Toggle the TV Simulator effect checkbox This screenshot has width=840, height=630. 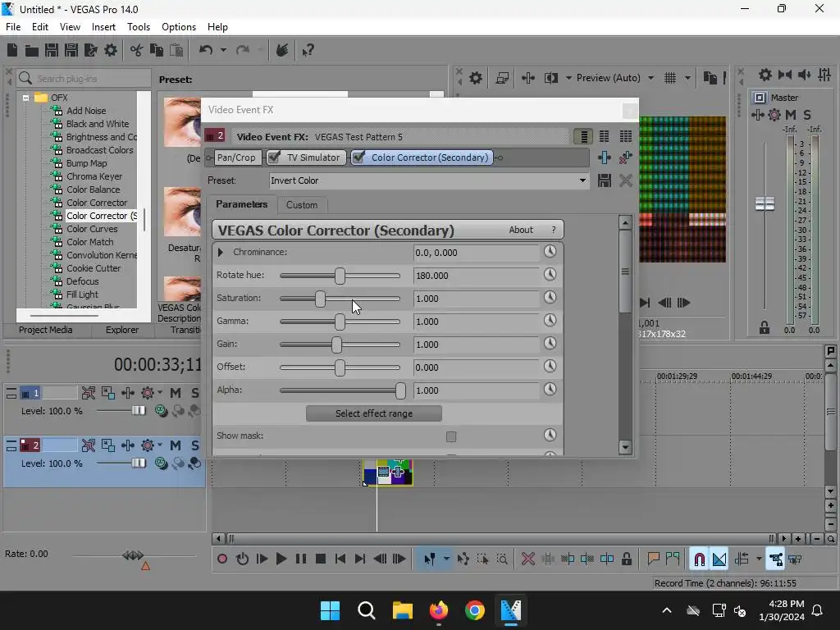coord(274,157)
